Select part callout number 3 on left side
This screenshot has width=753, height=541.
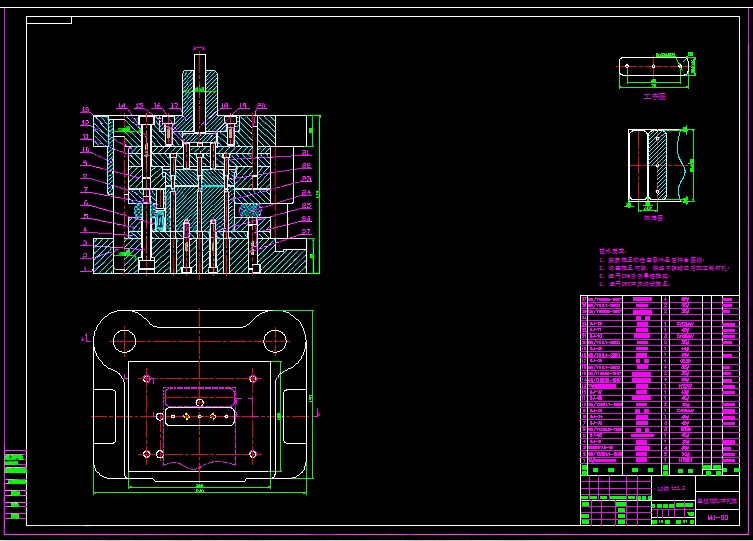click(x=85, y=243)
